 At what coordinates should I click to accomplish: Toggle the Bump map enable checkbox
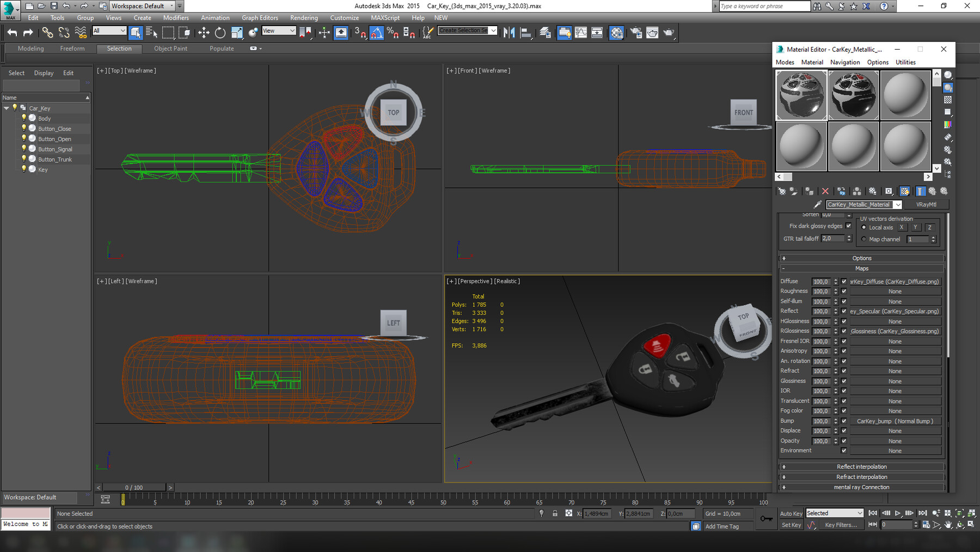844,421
